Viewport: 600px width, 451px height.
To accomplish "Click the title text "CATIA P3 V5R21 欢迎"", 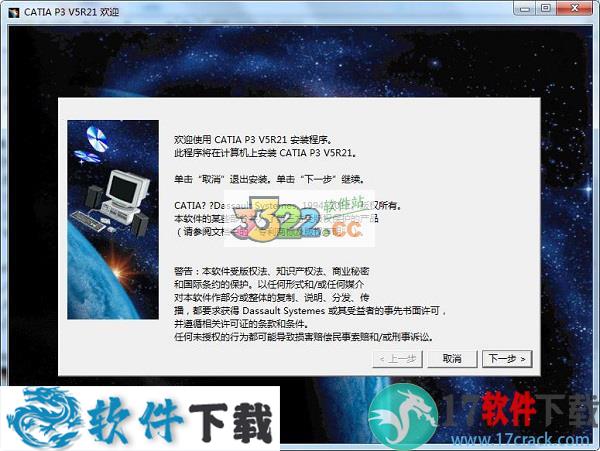I will (72, 12).
